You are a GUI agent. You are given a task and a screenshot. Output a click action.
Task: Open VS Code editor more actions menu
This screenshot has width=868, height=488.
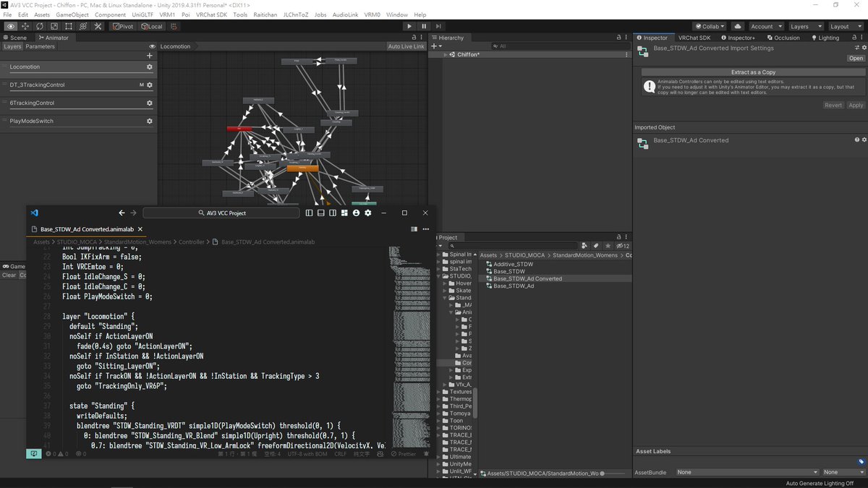[425, 229]
